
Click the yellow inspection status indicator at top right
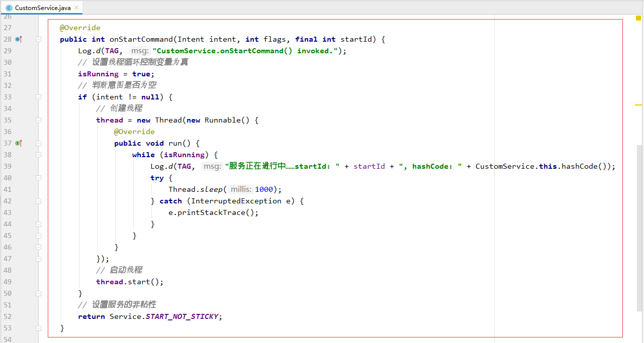click(x=638, y=18)
